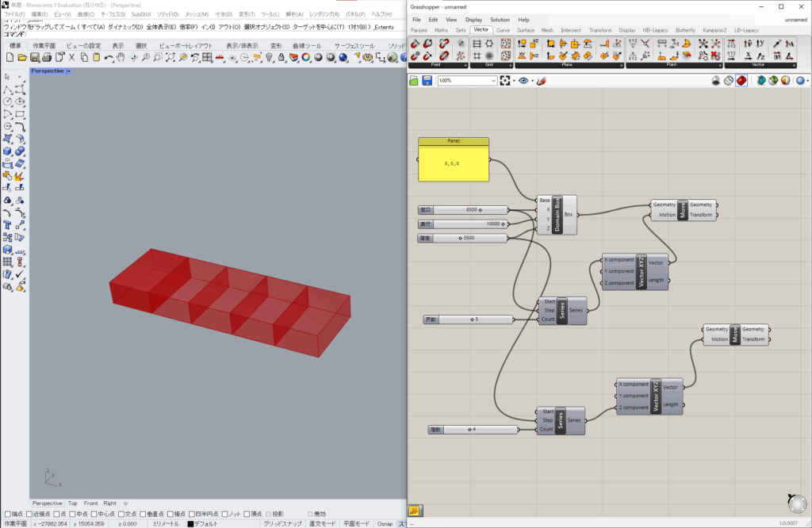The height and width of the screenshot is (528, 812).
Task: Click the Cut scissors icon in Rhino
Action: point(71,58)
